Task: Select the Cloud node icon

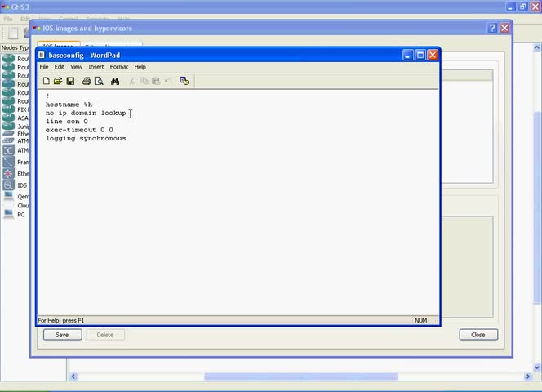Action: pos(8,205)
